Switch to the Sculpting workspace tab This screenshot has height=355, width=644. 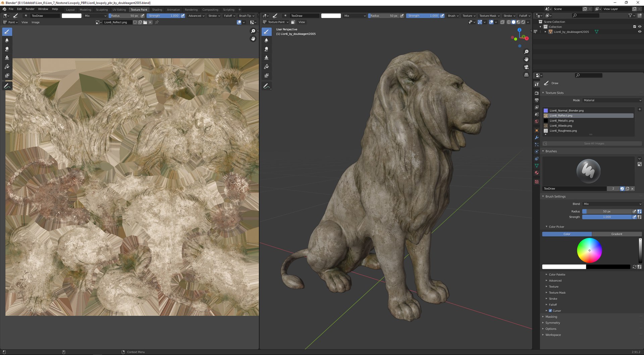(x=102, y=10)
